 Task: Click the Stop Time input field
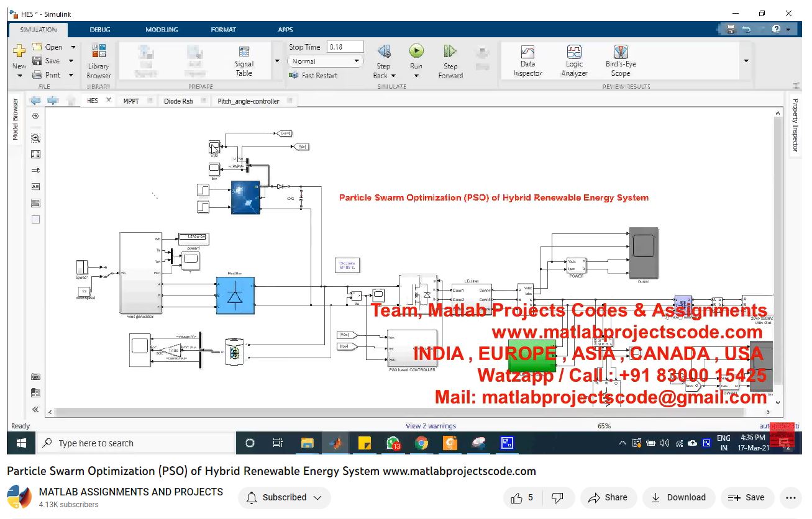(345, 47)
